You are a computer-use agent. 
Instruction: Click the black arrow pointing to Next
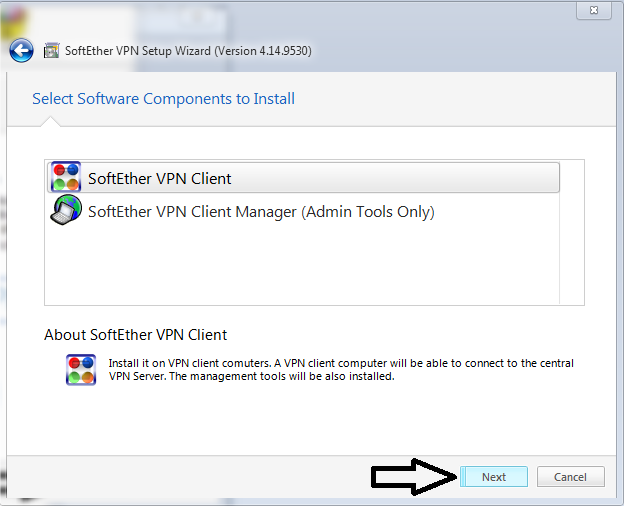[414, 477]
